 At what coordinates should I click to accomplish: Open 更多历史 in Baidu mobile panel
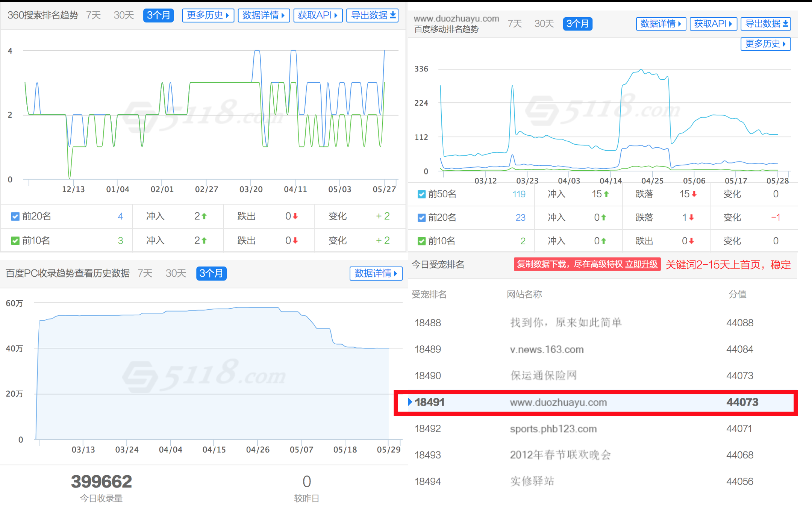pos(765,44)
